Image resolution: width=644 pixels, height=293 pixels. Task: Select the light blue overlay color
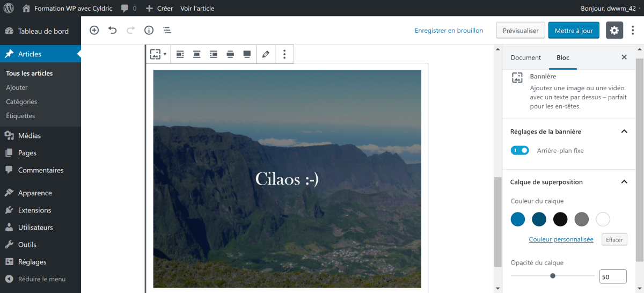coord(518,219)
